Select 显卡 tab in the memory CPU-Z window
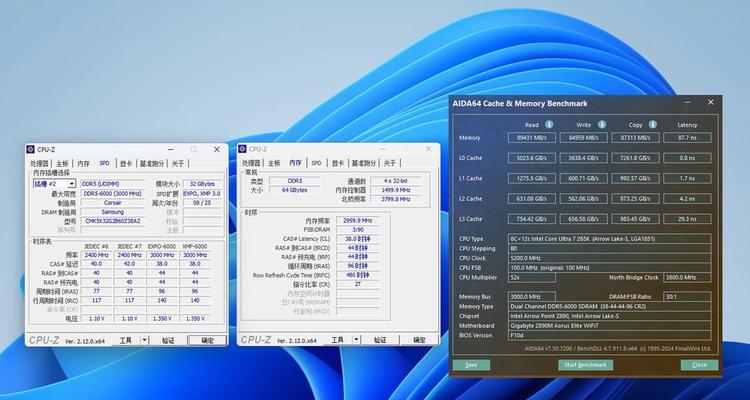Screen dimensions: 750x400 tap(338, 163)
